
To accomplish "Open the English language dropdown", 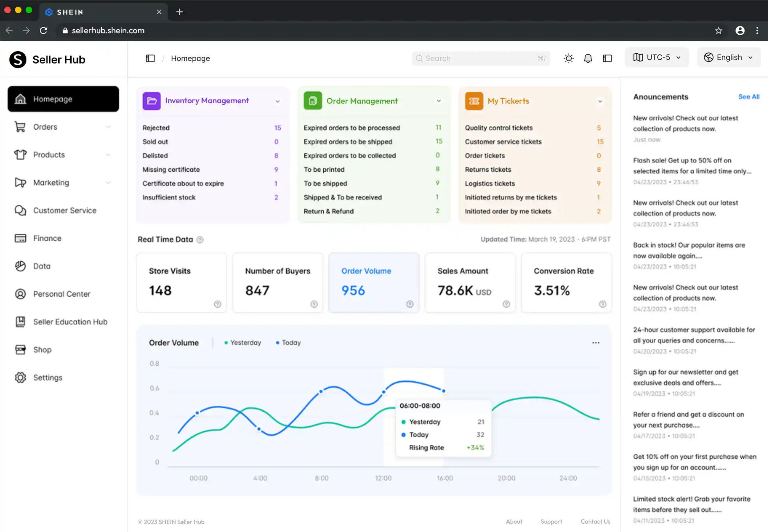I will click(728, 58).
